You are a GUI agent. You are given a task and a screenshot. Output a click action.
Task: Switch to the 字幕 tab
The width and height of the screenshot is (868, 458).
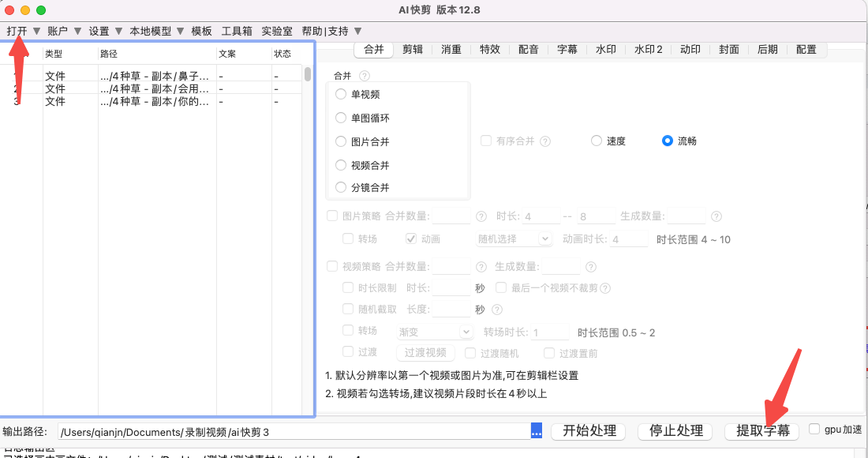pos(567,49)
